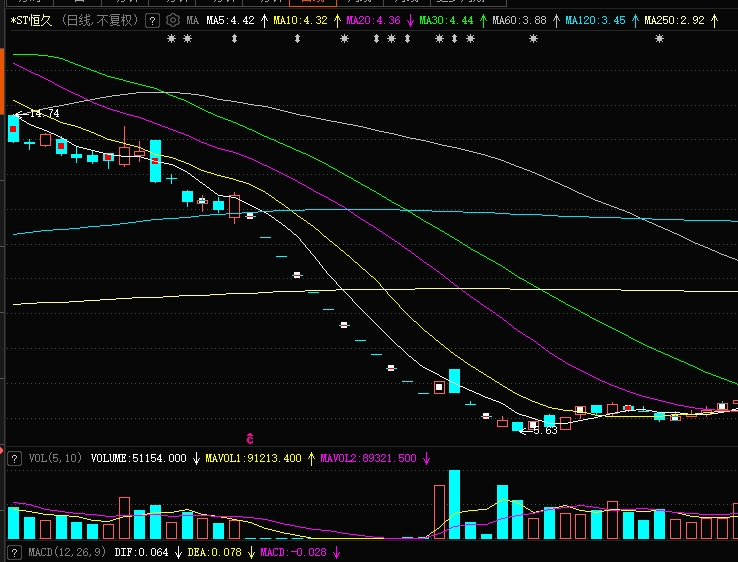738x562 pixels.
Task: Select the tallest cyan volume bar
Action: [x=454, y=504]
